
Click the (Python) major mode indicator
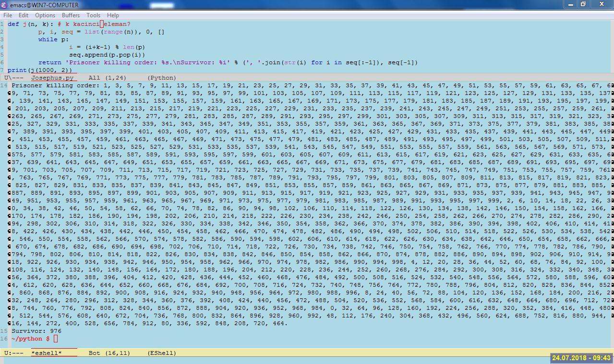(x=162, y=77)
